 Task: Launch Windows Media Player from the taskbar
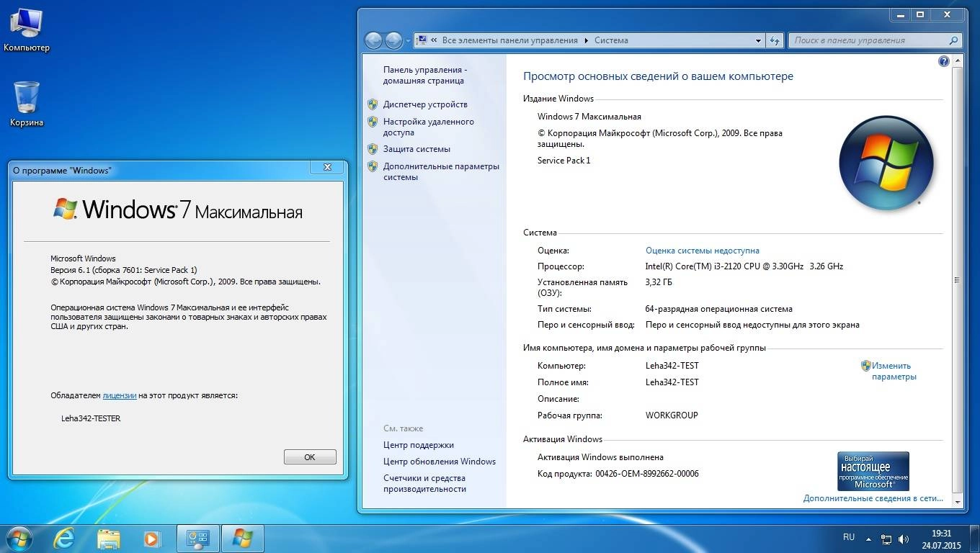click(x=151, y=539)
